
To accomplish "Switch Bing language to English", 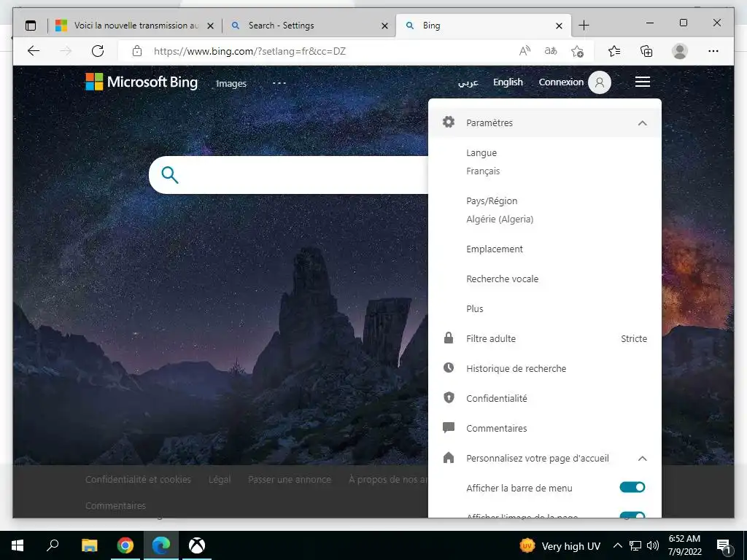I will point(508,82).
